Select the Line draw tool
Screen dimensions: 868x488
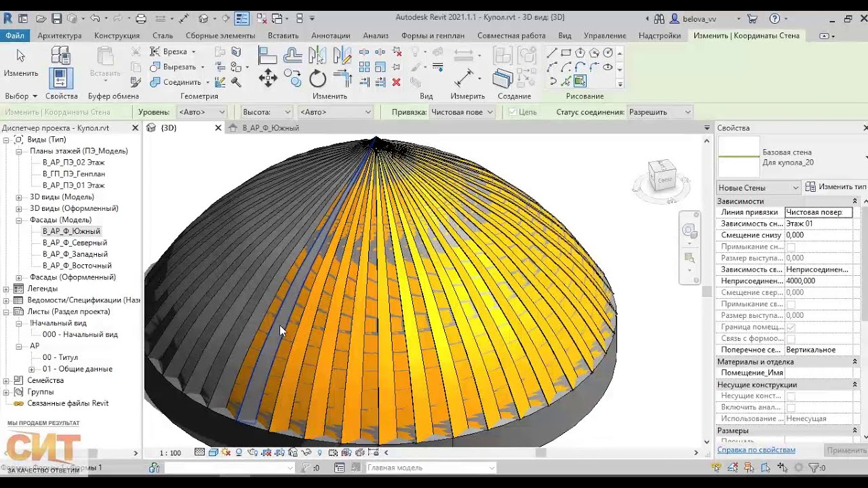[552, 53]
